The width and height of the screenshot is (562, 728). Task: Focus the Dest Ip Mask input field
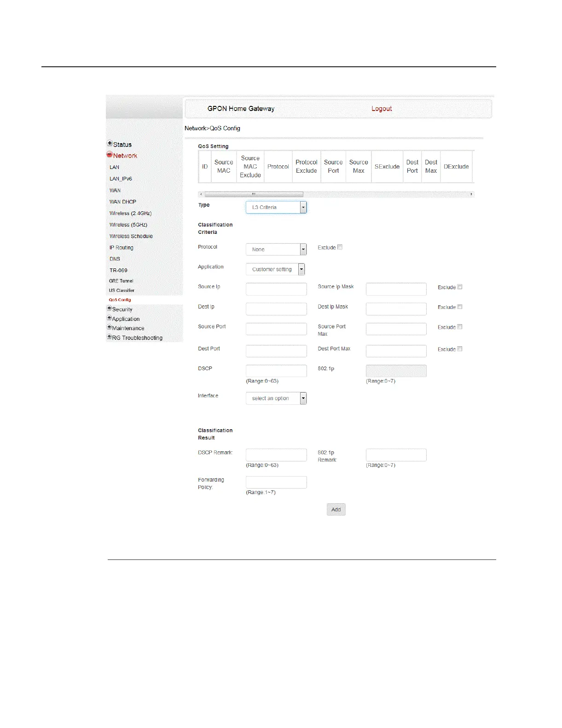396,309
